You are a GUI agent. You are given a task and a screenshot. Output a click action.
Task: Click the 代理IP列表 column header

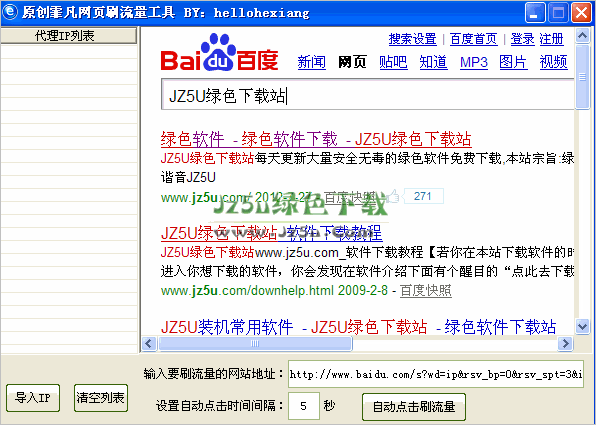pos(68,36)
